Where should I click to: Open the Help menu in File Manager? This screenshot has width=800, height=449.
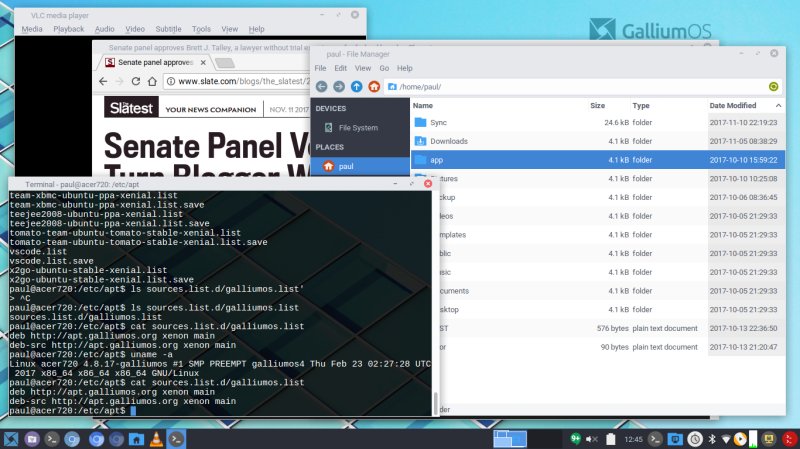tap(405, 68)
